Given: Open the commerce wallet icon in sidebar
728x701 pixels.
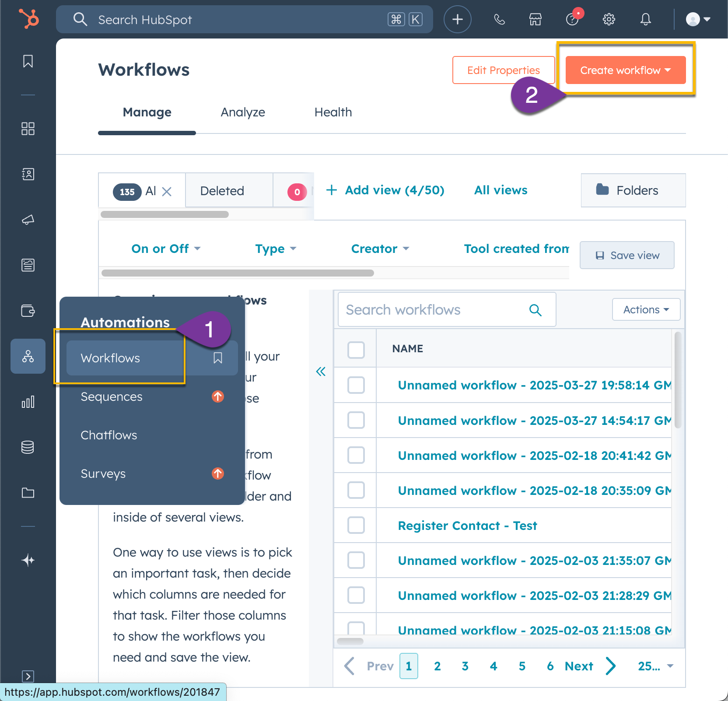Looking at the screenshot, I should [28, 311].
